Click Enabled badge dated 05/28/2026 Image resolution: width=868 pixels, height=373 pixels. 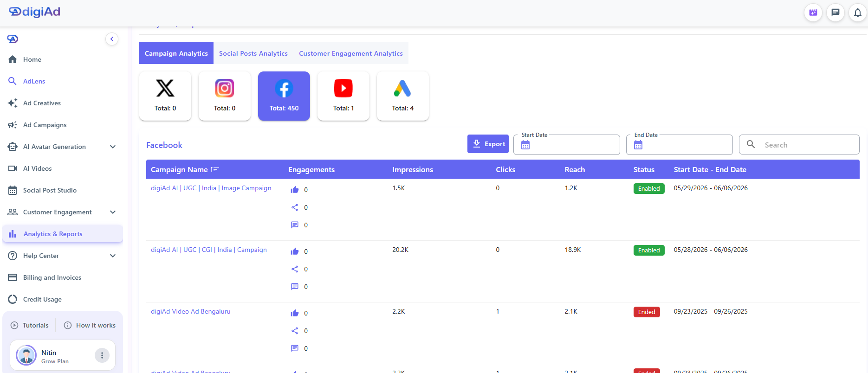coord(649,250)
